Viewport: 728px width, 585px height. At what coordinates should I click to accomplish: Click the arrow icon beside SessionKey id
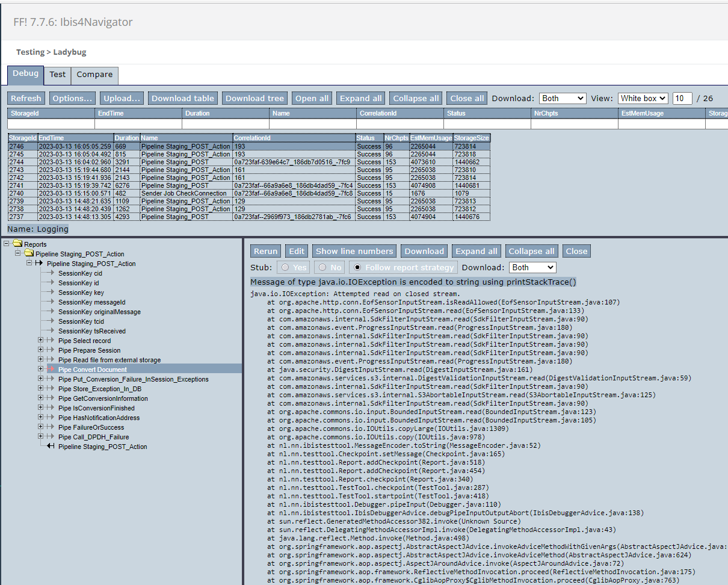tap(51, 283)
